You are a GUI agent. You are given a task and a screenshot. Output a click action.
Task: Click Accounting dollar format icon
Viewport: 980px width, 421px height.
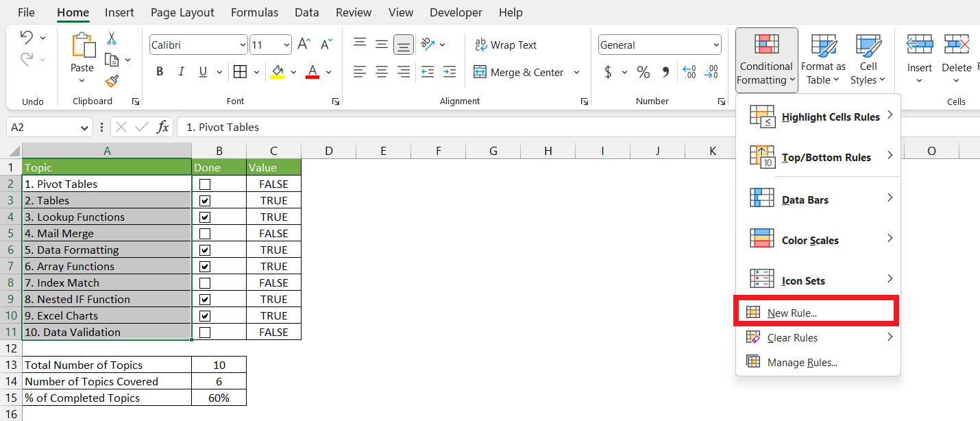click(608, 72)
